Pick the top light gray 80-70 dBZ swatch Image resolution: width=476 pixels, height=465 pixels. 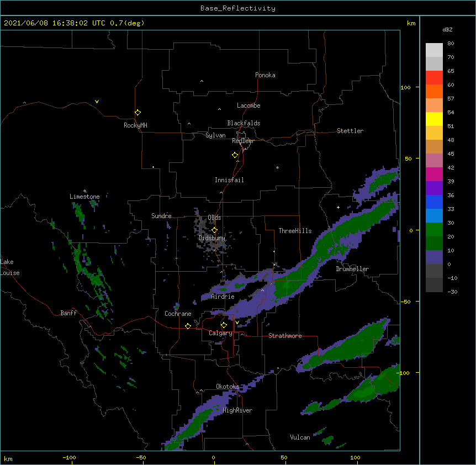tap(434, 50)
